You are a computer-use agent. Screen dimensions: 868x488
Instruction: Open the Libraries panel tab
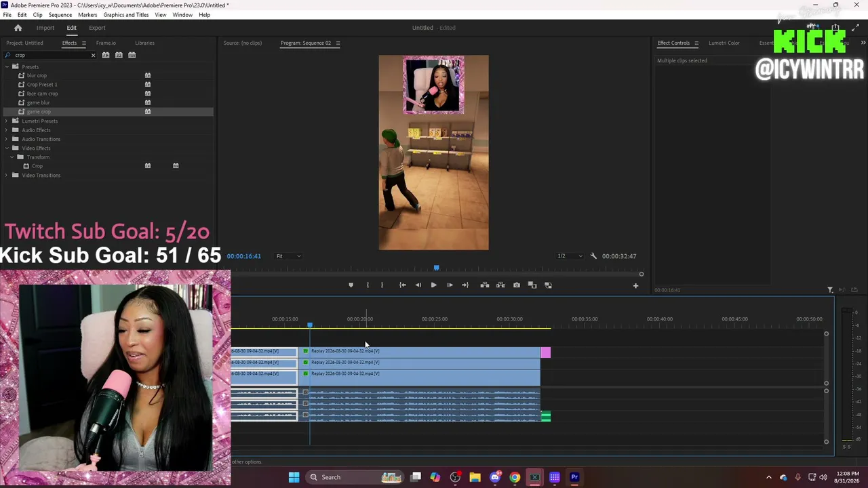point(144,43)
